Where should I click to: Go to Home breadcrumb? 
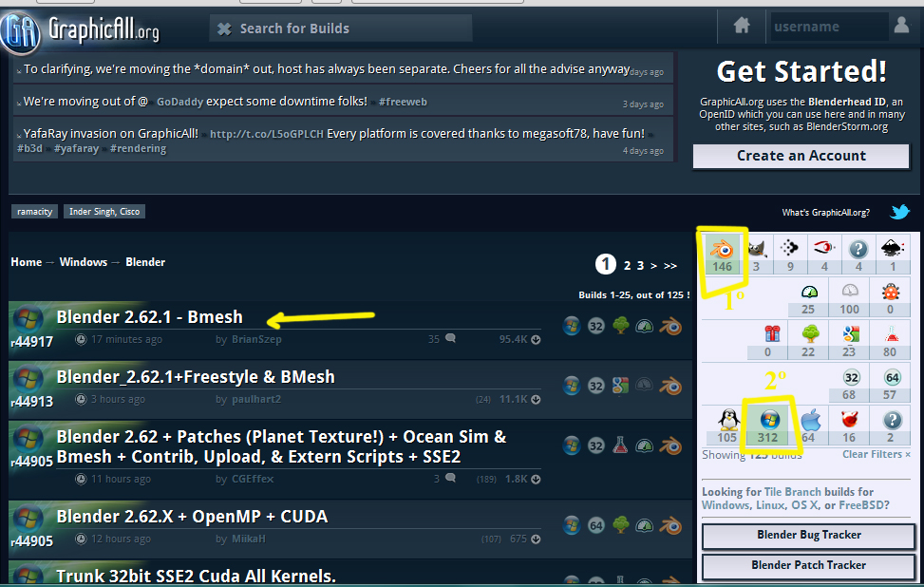point(27,262)
